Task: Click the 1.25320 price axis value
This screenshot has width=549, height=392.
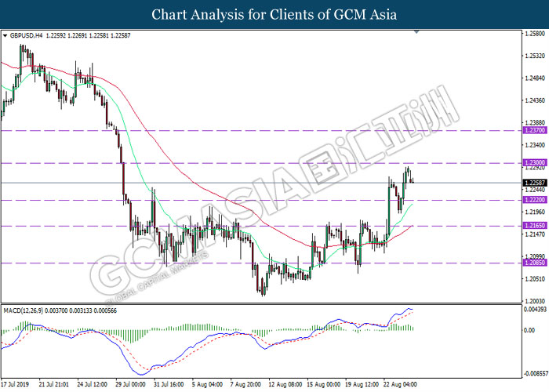Action: [536, 56]
